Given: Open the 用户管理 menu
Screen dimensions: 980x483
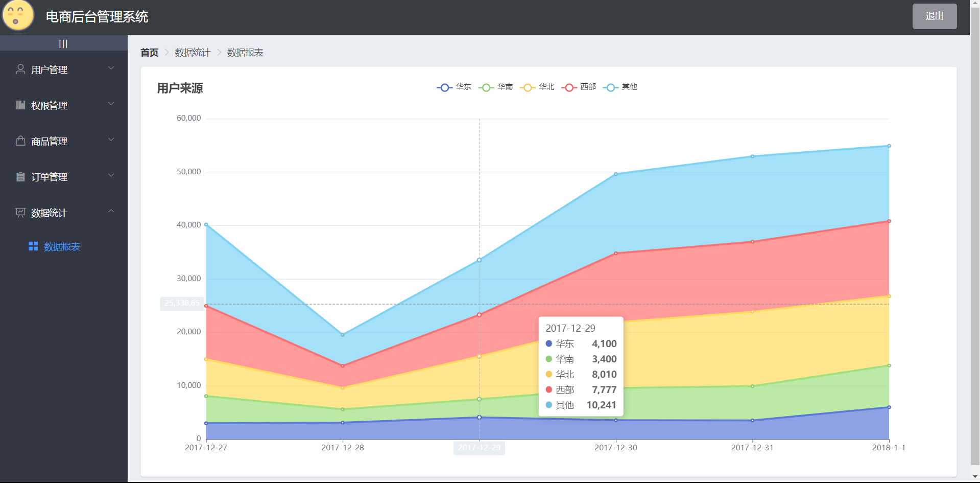Looking at the screenshot, I should pyautogui.click(x=64, y=69).
